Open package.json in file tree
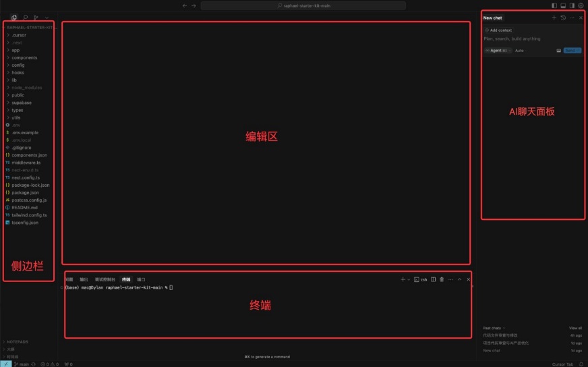This screenshot has width=588, height=367. (x=25, y=192)
